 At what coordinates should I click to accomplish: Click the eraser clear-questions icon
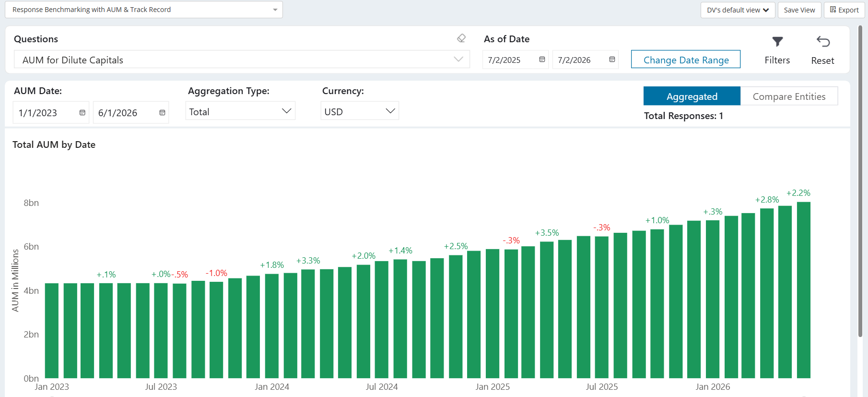pos(461,38)
